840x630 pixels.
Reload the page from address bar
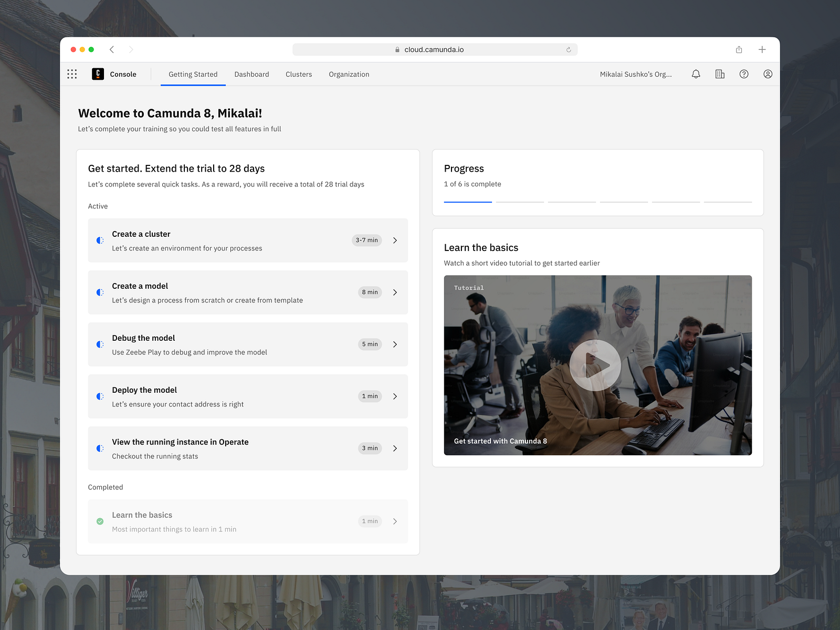[x=569, y=49]
